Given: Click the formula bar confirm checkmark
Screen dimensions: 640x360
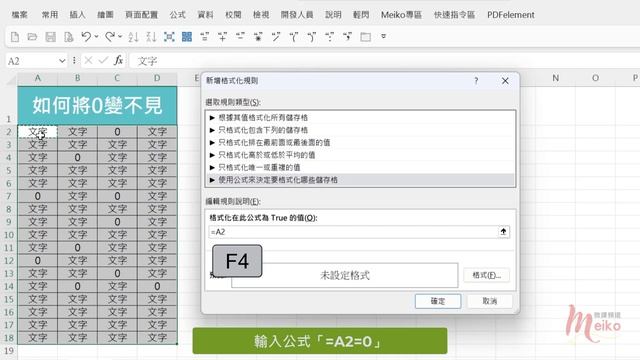Looking at the screenshot, I should click(x=103, y=61).
